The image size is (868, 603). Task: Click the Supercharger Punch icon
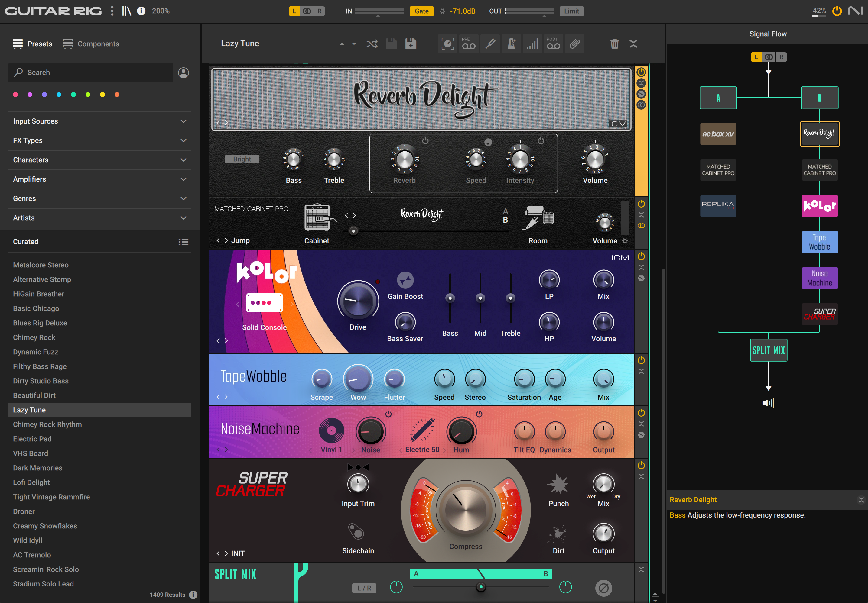click(558, 484)
